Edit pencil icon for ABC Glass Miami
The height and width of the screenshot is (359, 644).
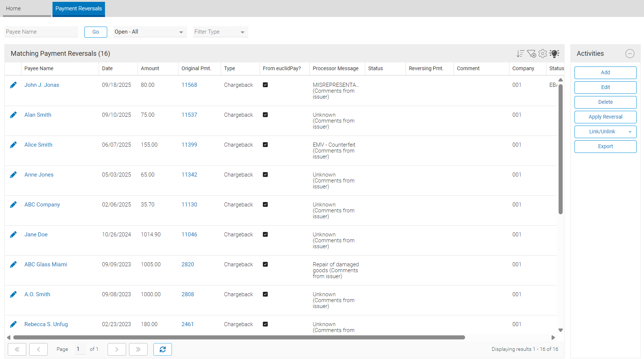(x=13, y=264)
